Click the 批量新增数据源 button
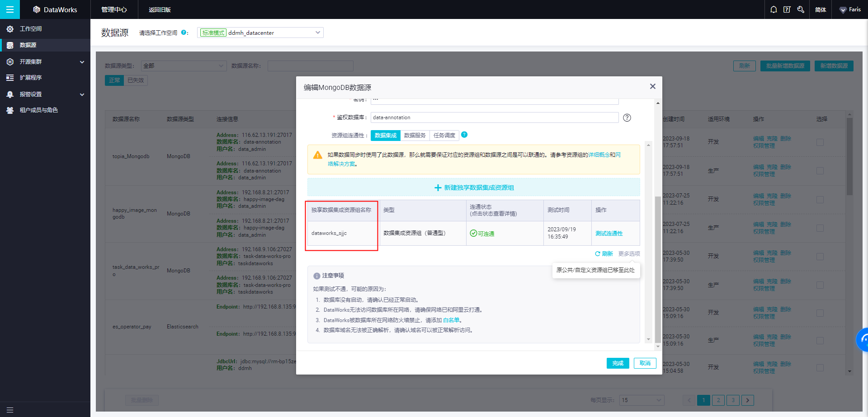868x417 pixels. pos(785,66)
